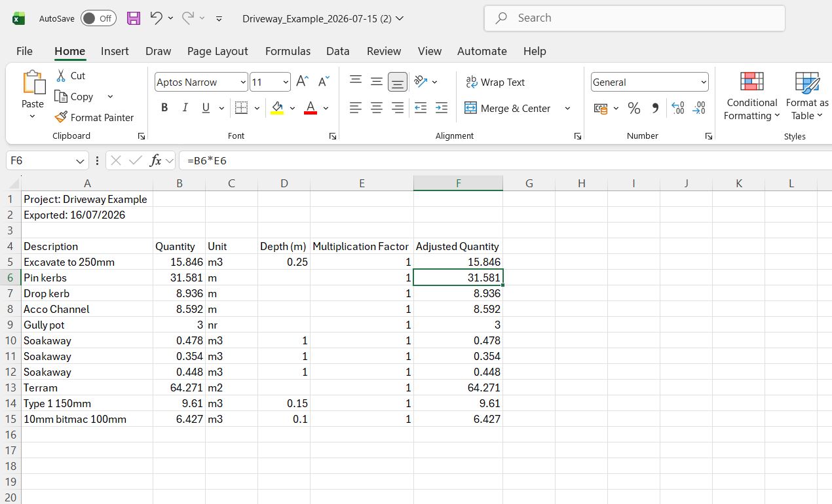Select the cell with value 64.271 in column B
The height and width of the screenshot is (504, 832).
(179, 387)
